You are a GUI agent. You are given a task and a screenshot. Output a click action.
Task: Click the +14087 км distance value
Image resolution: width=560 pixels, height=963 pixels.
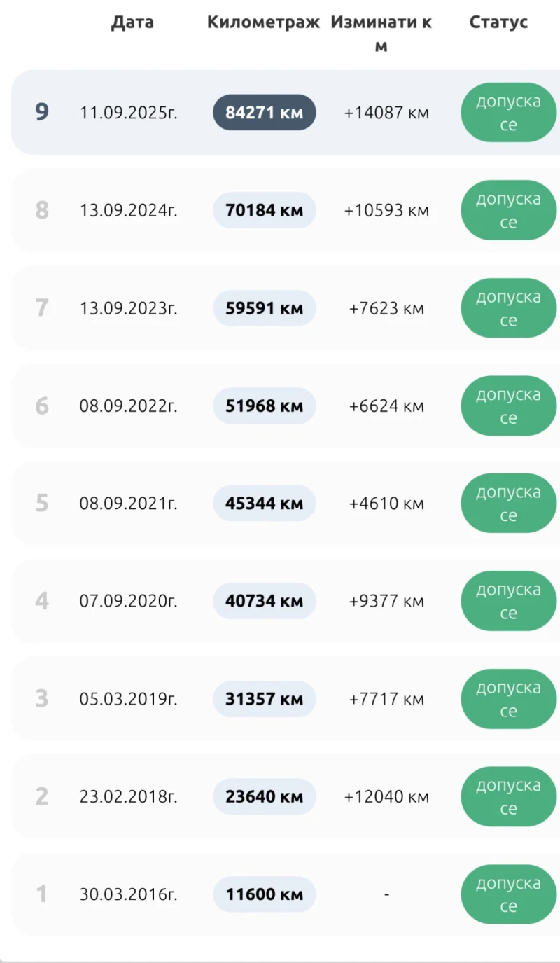tap(386, 113)
